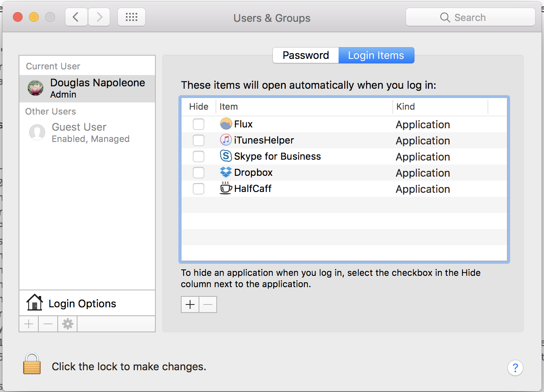Click the Skype for Business icon
The height and width of the screenshot is (392, 544).
click(226, 156)
